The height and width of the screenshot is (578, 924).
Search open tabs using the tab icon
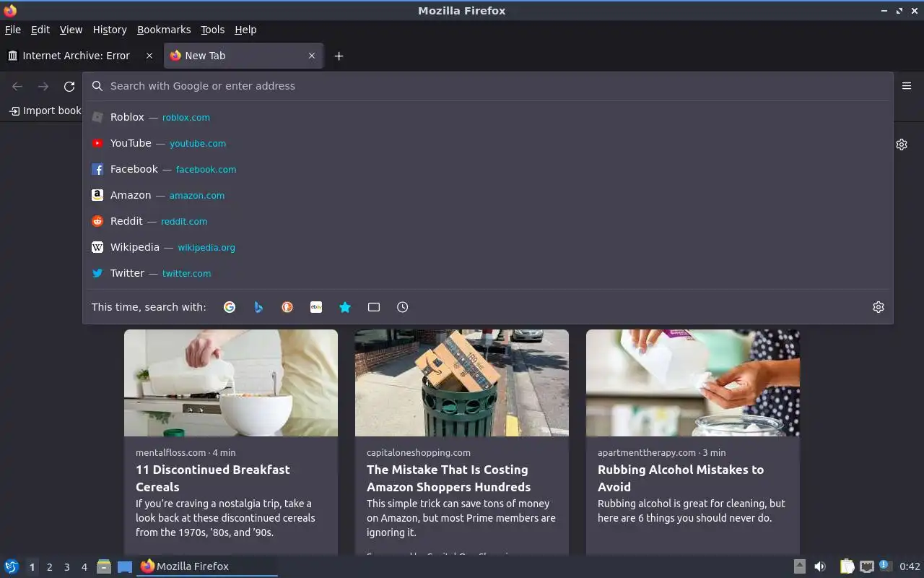pos(374,307)
